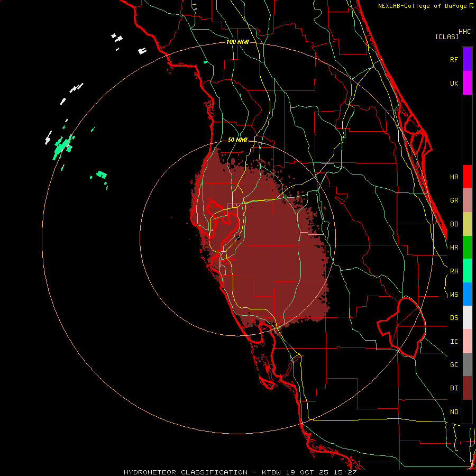This screenshot has width=476, height=476.
Task: Click the "UK" legend label
Action: (x=454, y=83)
